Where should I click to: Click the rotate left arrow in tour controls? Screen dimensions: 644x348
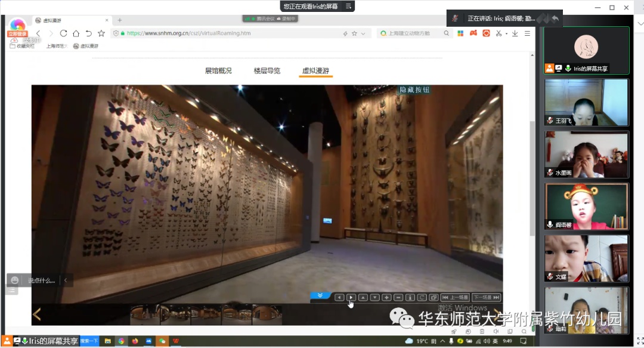(x=339, y=297)
